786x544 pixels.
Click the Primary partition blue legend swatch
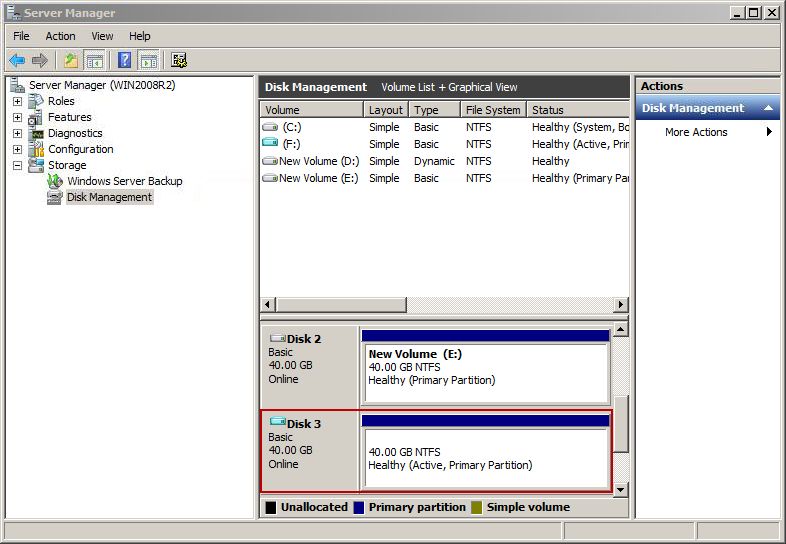pos(358,507)
